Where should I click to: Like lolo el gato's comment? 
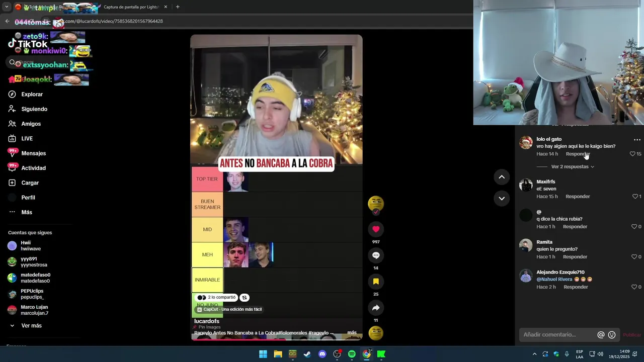click(632, 154)
